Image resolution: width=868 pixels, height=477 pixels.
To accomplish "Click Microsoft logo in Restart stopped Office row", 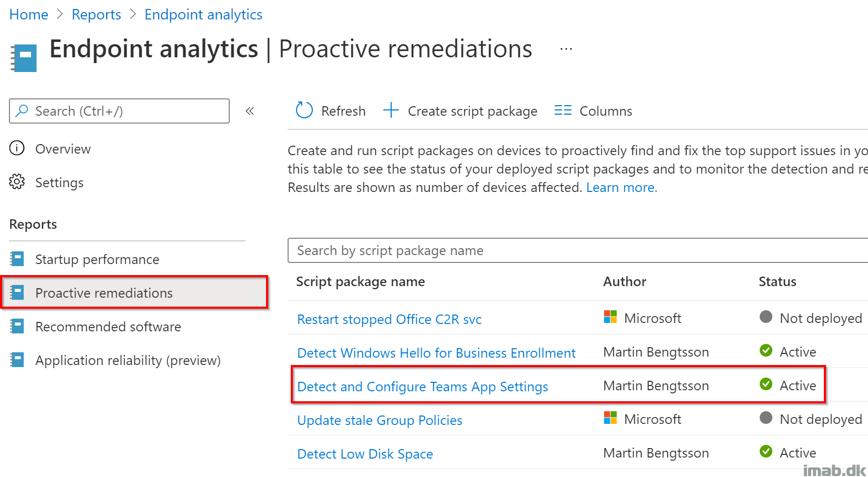I will [610, 317].
